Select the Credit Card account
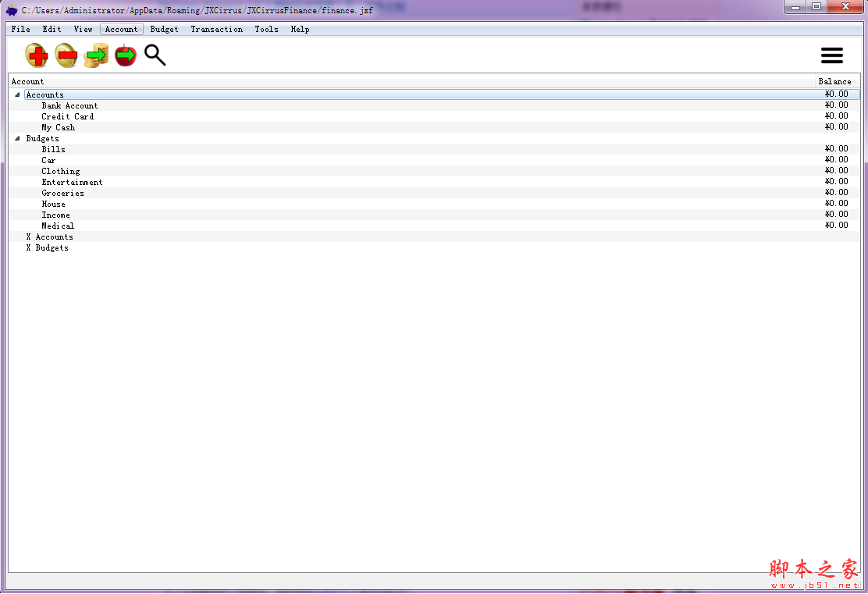868x594 pixels. (434, 117)
